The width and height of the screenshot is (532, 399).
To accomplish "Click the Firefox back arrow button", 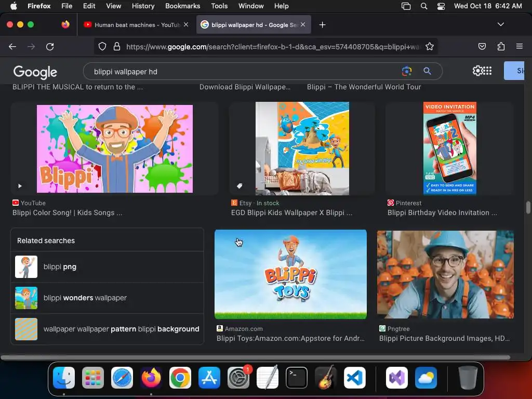I will tap(12, 46).
